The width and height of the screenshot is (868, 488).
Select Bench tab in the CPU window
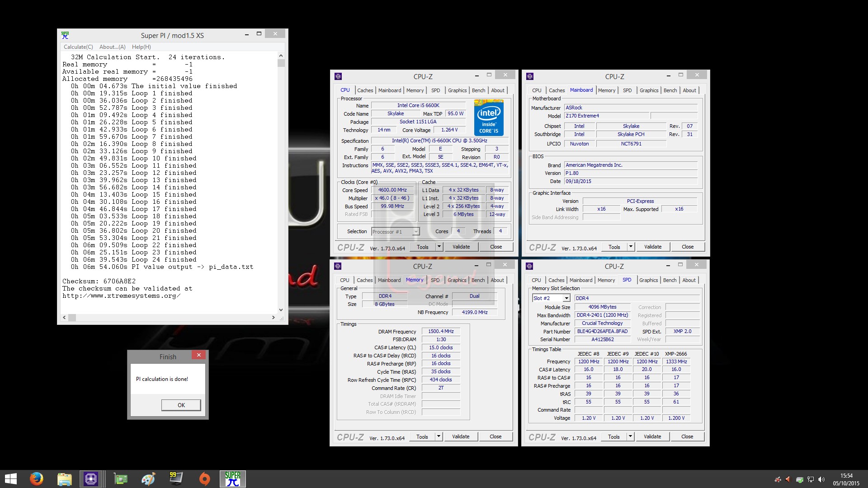tap(478, 90)
